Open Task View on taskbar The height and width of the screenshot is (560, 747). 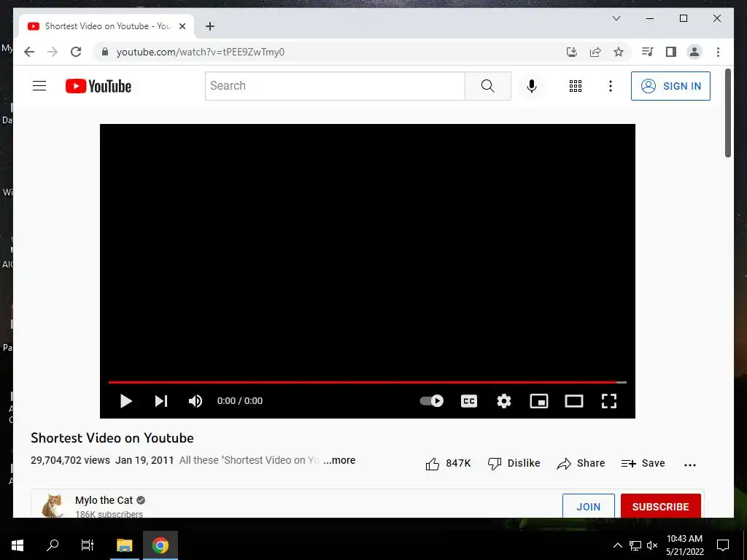pyautogui.click(x=88, y=545)
